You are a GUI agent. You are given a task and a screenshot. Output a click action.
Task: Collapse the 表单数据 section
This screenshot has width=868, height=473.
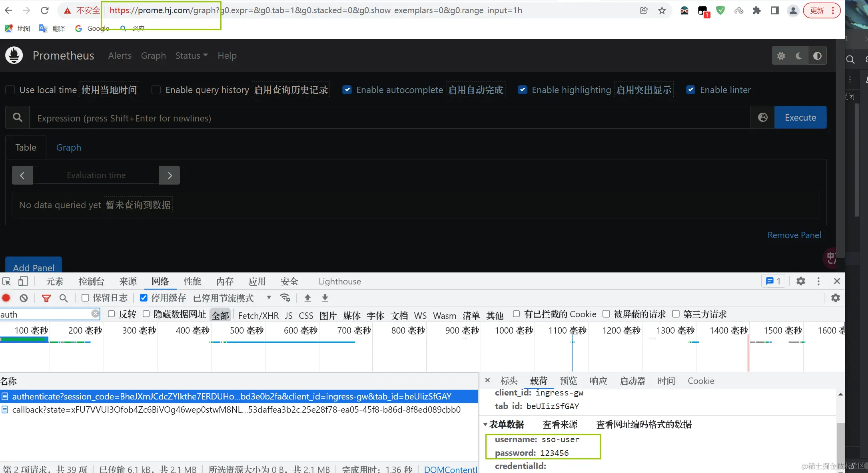[x=485, y=424]
